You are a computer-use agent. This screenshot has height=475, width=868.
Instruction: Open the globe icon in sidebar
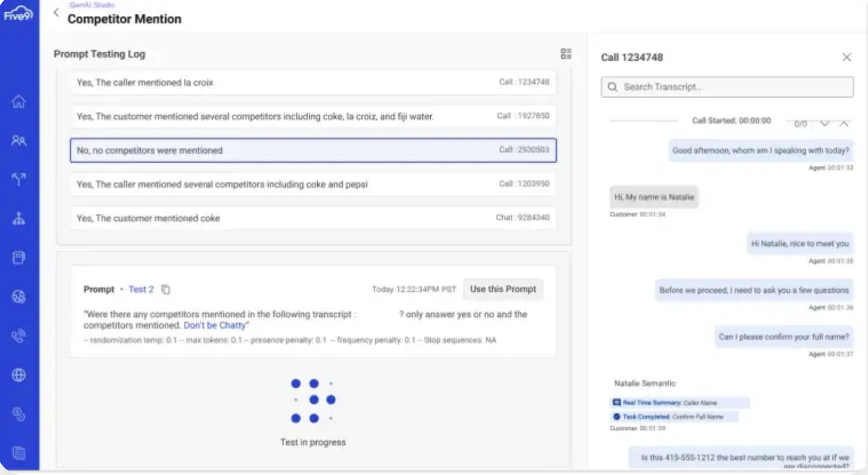(x=19, y=375)
